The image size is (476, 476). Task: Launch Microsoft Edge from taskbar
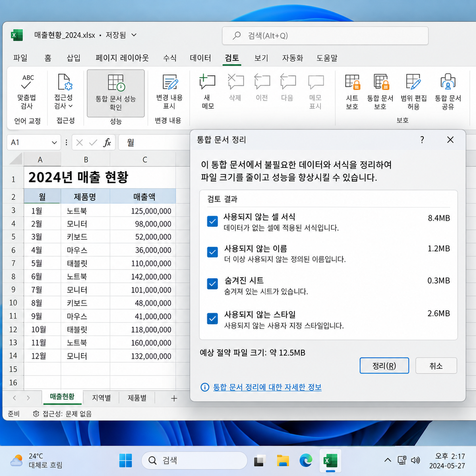[306, 461]
